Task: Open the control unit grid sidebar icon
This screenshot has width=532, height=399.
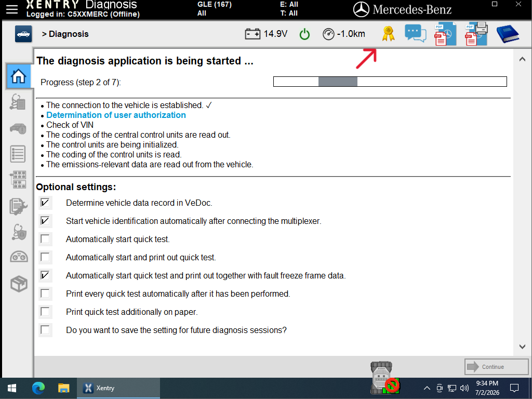Action: click(18, 180)
